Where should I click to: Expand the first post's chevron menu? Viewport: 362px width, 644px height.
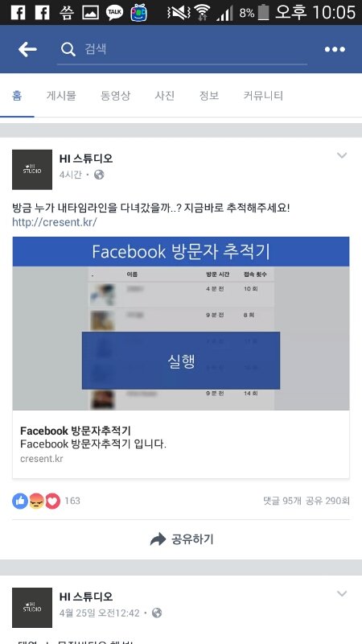(x=342, y=155)
